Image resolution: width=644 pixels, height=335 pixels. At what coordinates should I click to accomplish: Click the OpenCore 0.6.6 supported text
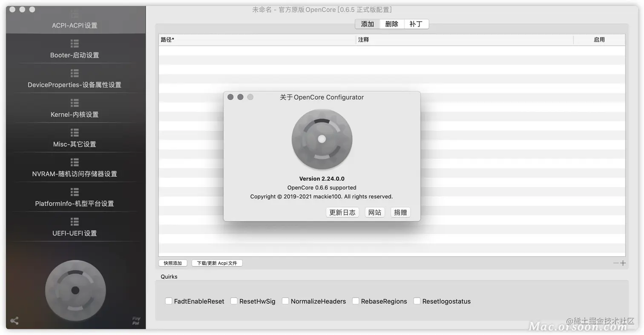(x=322, y=188)
